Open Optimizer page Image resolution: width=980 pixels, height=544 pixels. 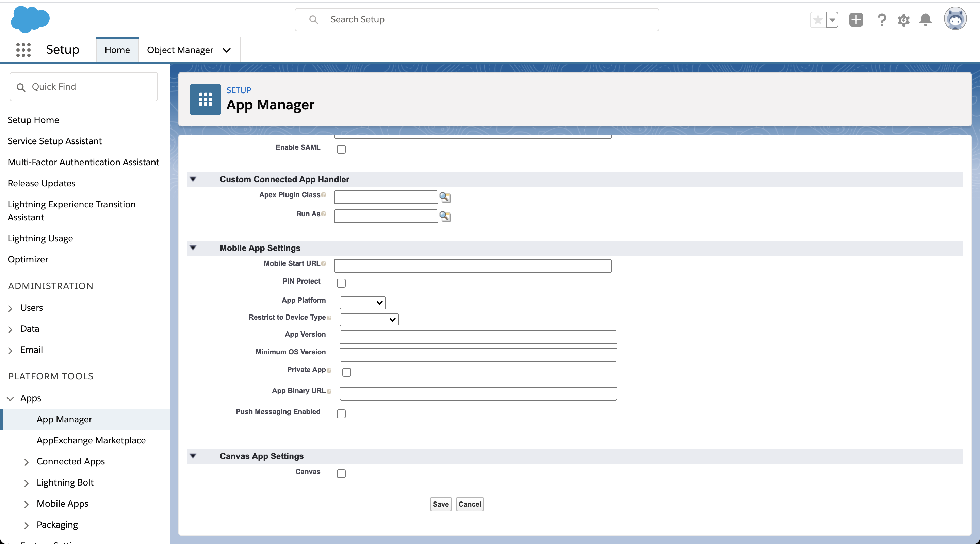28,259
